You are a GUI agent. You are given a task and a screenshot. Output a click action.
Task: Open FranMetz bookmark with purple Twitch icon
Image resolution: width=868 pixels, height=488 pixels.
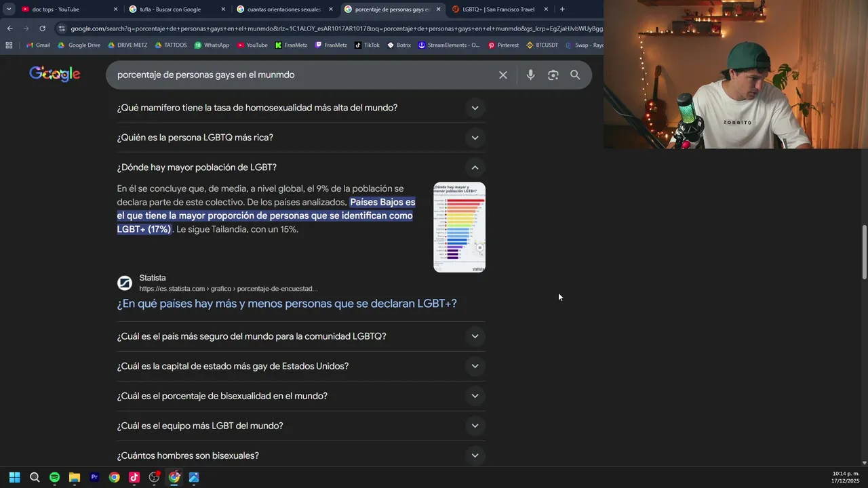coord(331,45)
